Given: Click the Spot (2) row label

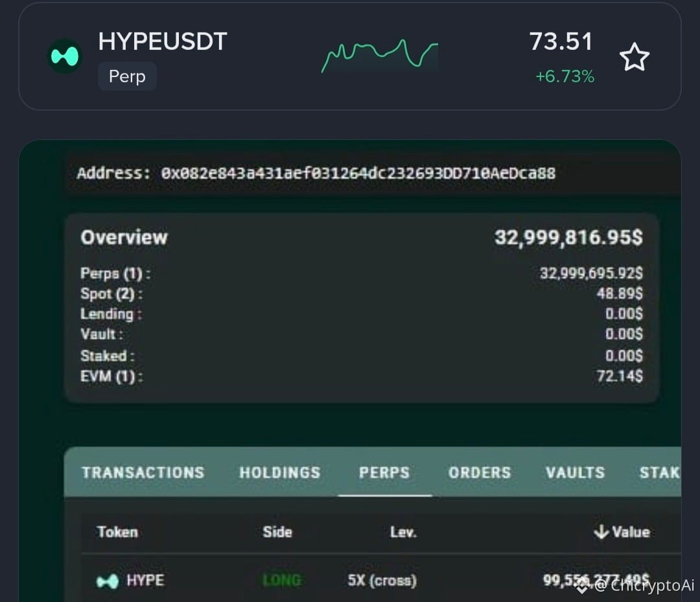Looking at the screenshot, I should click(x=111, y=294).
